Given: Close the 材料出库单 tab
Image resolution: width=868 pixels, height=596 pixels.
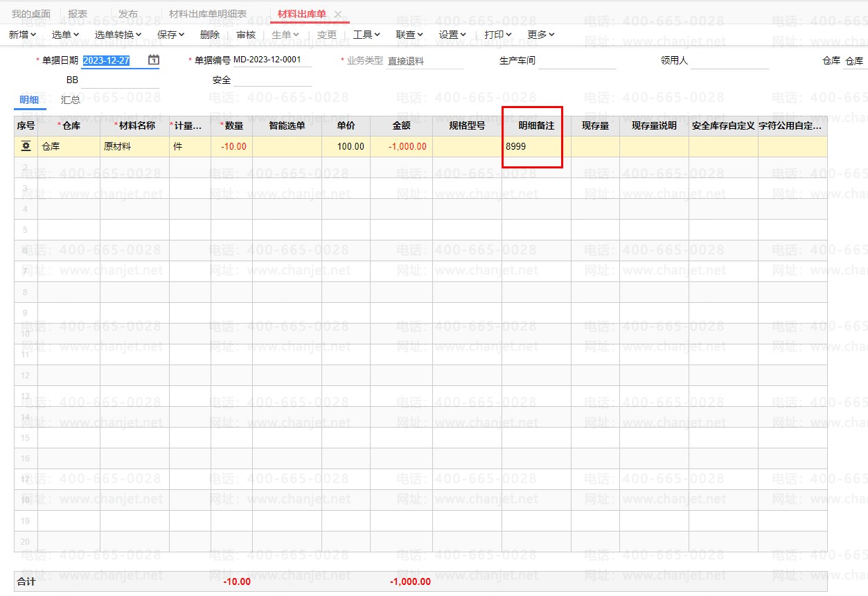Looking at the screenshot, I should click(338, 14).
